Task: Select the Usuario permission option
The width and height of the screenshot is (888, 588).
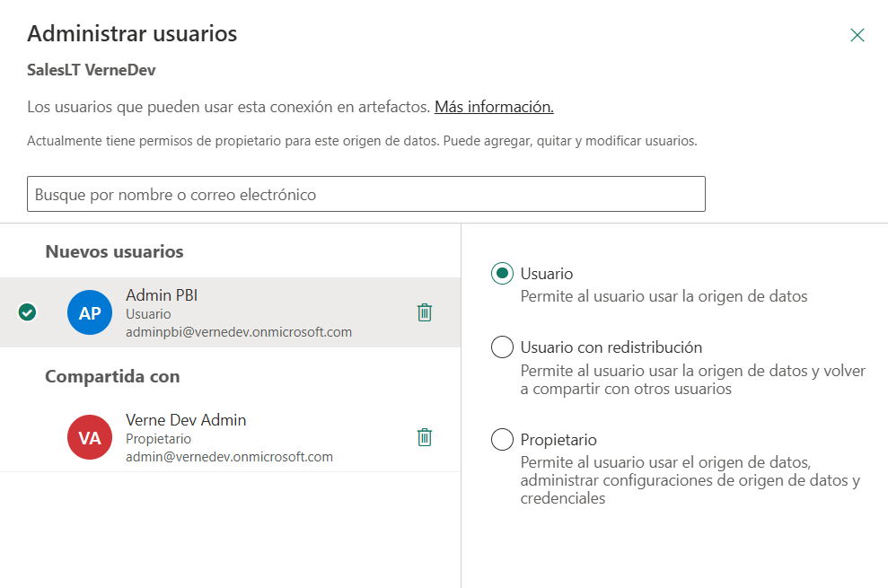Action: [x=545, y=273]
